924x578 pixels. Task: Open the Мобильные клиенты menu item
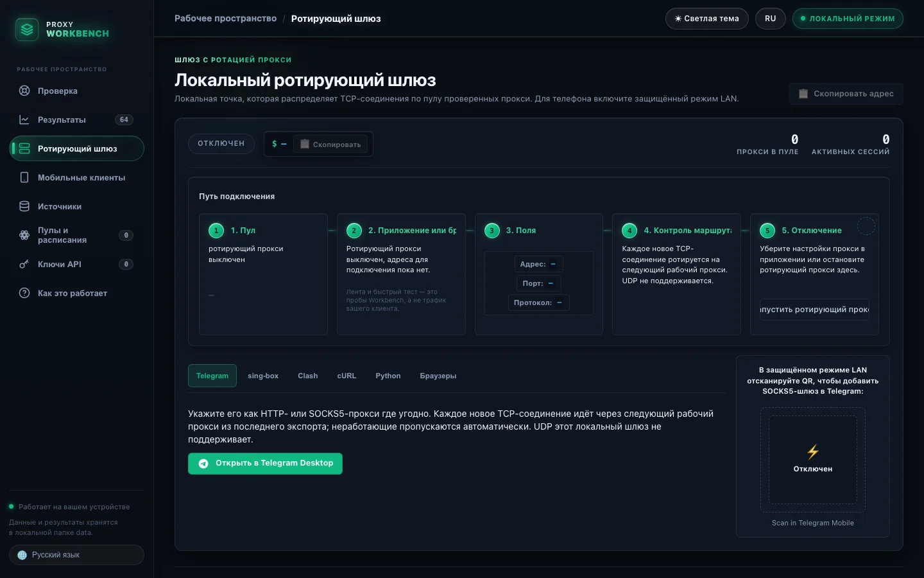[x=76, y=177]
